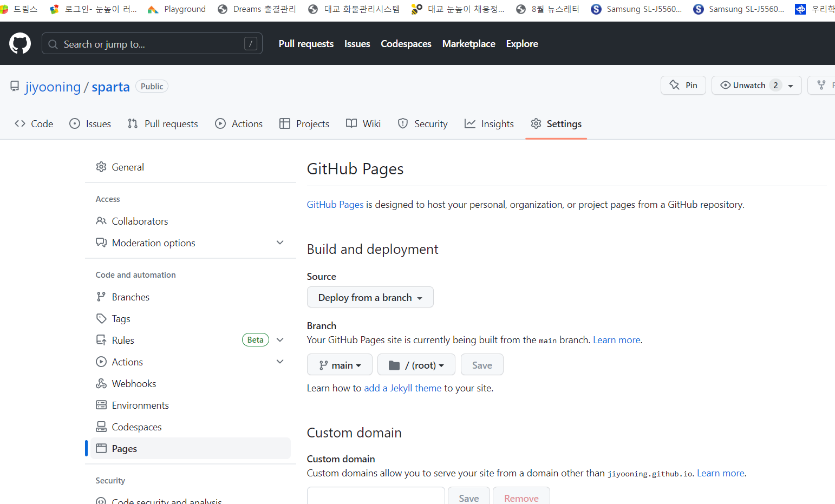
Task: Open Marketplace in the top navigation
Action: 469,44
